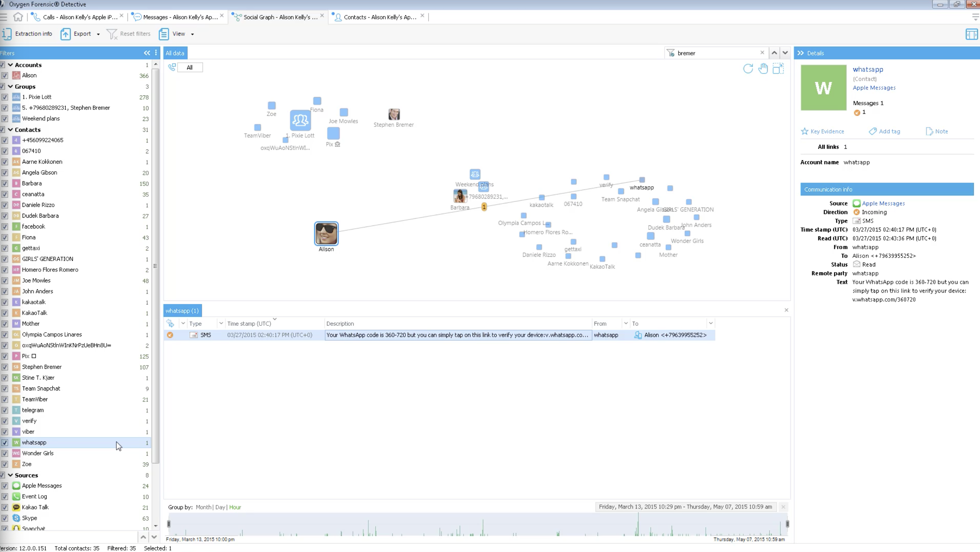Click the Extraction info toolbar icon
The image size is (980, 552).
[x=7, y=34]
